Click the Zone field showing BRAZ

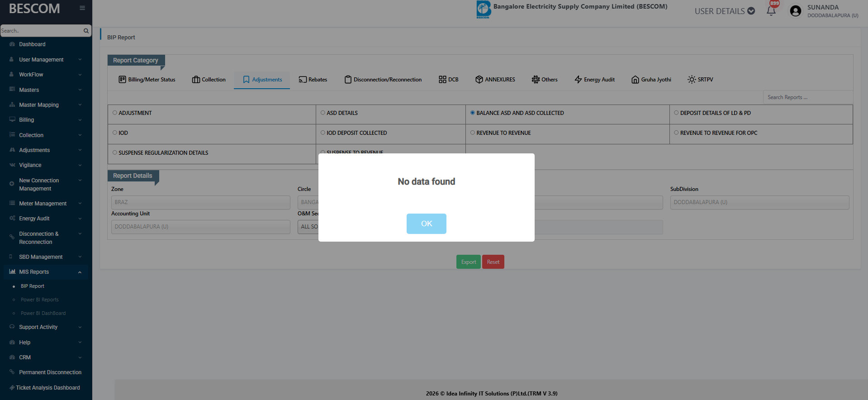(x=201, y=202)
